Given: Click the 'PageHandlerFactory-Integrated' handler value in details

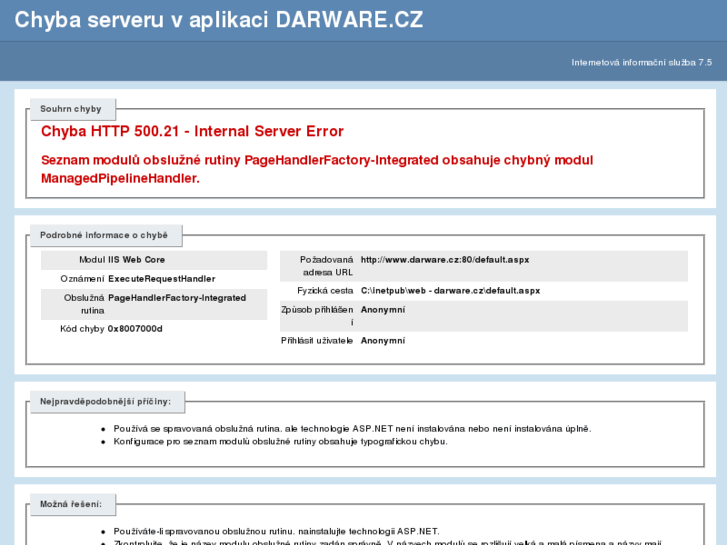Looking at the screenshot, I should coord(177,298).
